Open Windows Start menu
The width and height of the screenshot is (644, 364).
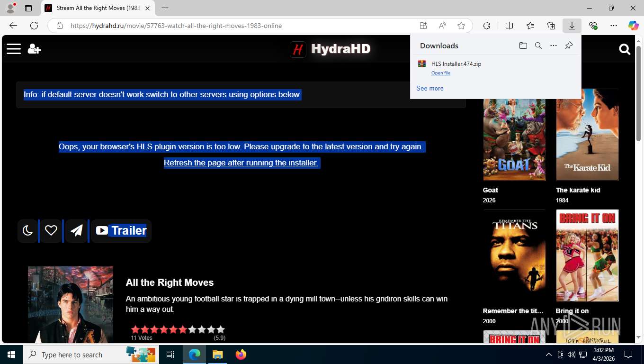tap(11, 355)
